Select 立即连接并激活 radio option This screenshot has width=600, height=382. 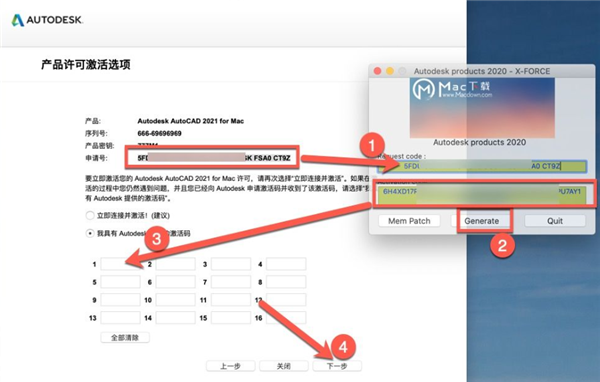(x=90, y=215)
